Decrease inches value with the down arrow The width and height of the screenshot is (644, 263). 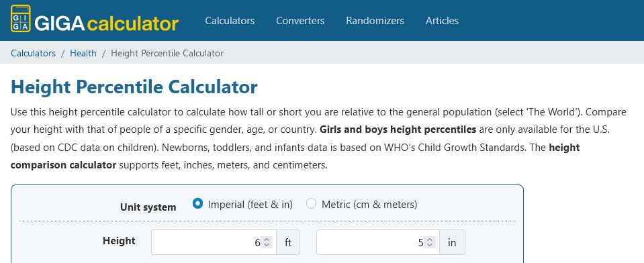[x=430, y=245]
